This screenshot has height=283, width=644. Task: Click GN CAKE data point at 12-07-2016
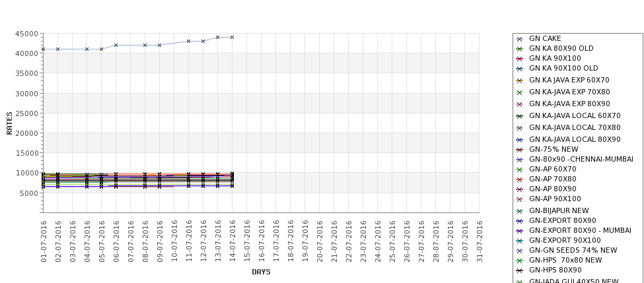tap(203, 41)
